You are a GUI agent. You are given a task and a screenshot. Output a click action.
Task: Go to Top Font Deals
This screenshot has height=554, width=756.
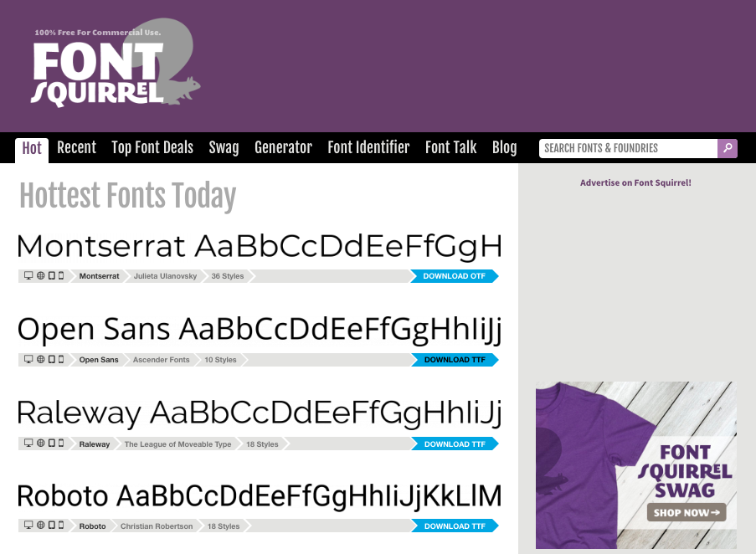coord(152,147)
